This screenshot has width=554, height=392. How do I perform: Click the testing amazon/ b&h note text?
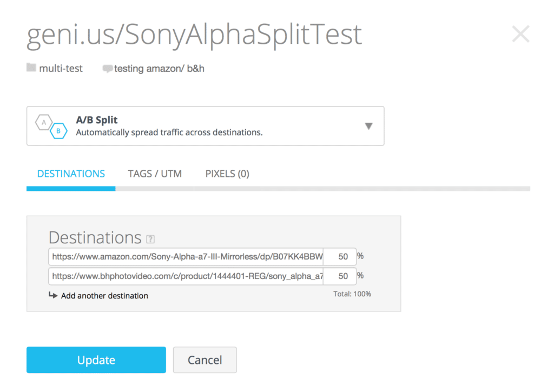point(159,69)
